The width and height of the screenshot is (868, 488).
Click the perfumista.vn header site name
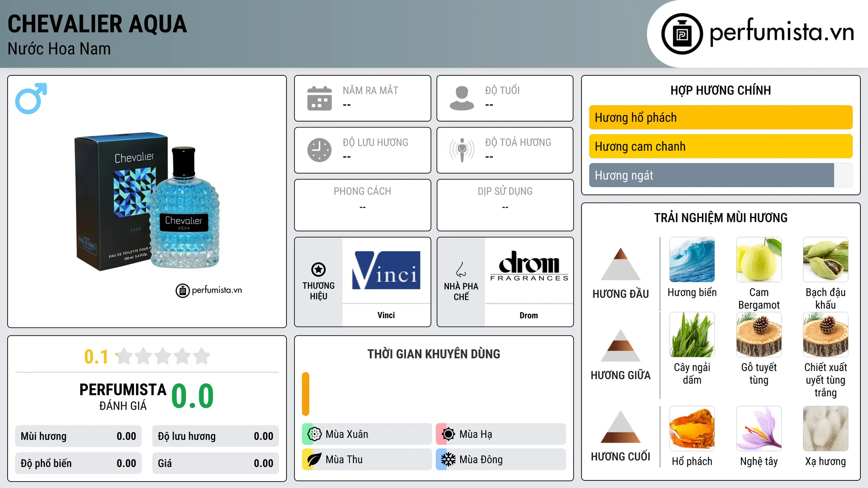(782, 32)
